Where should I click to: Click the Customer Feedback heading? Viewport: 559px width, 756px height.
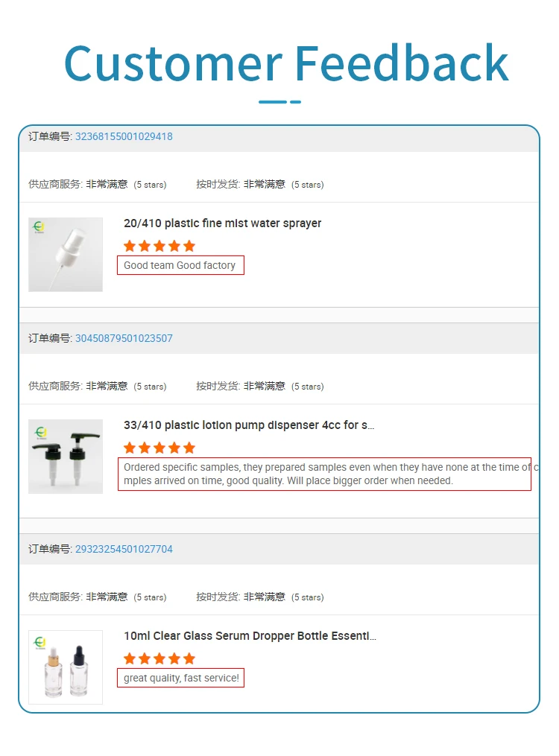tap(286, 63)
